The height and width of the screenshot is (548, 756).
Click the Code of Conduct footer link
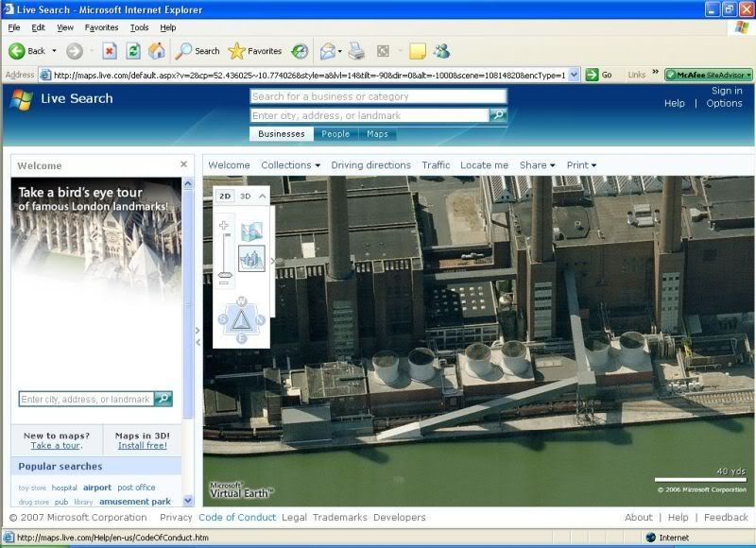coord(237,517)
